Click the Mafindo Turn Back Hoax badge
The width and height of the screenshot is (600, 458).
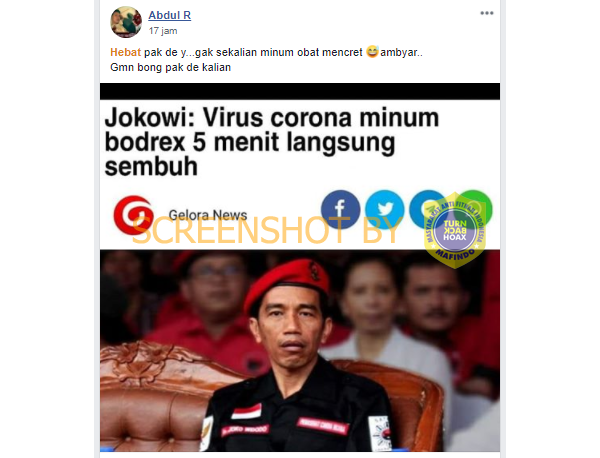tap(455, 230)
